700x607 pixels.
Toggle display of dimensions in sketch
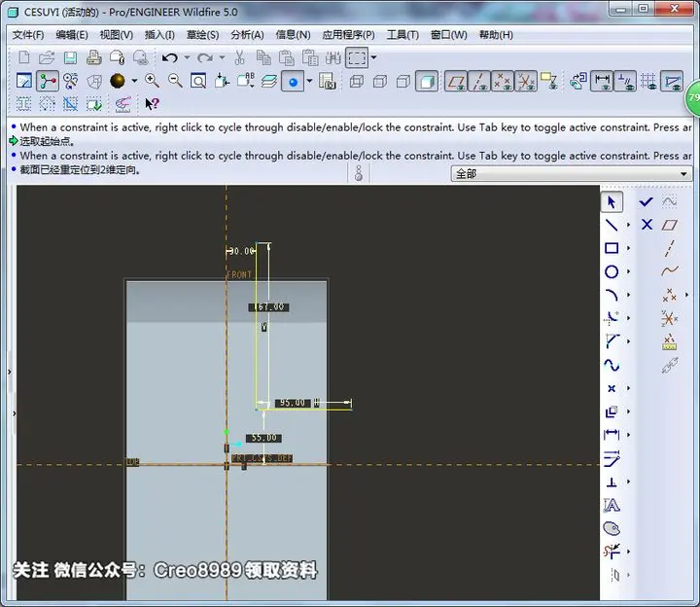[602, 82]
